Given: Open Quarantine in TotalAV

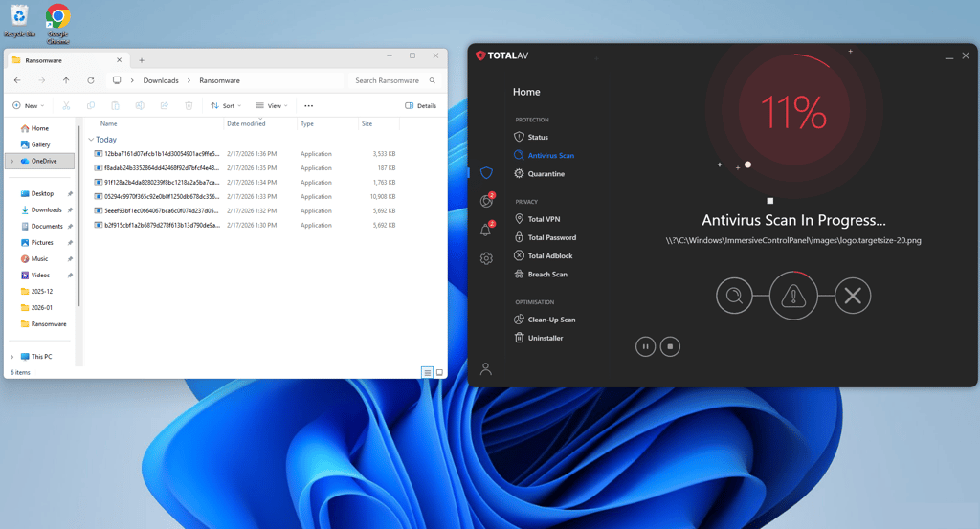Looking at the screenshot, I should click(x=540, y=174).
